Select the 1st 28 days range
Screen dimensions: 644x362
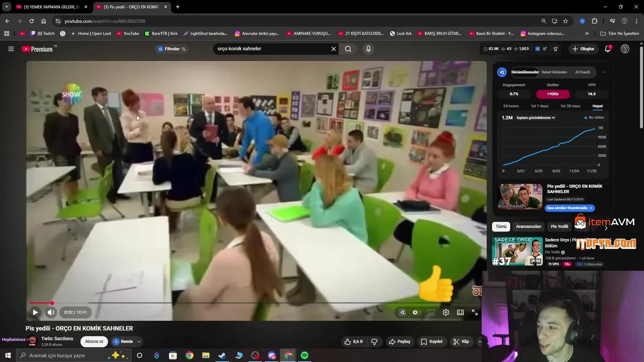coord(570,106)
